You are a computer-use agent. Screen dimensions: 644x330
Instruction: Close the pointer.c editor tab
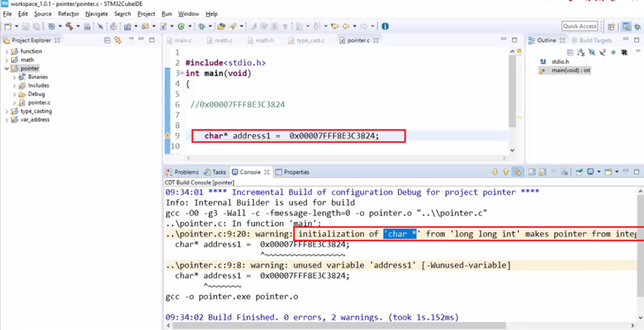(375, 40)
